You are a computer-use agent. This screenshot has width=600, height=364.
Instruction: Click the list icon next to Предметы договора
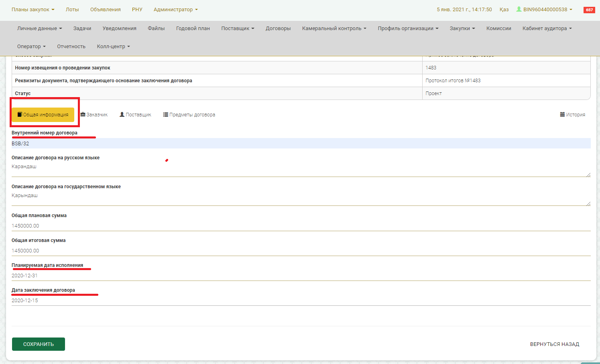click(x=165, y=115)
